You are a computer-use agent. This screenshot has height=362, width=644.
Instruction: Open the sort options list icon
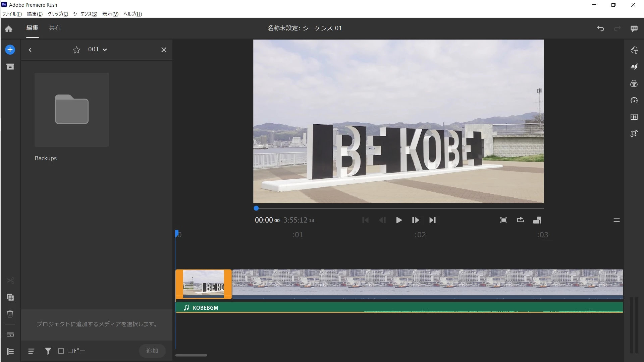31,351
